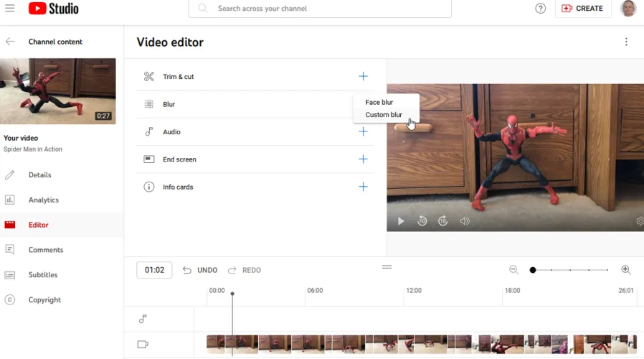The width and height of the screenshot is (644, 359).
Task: Add Trim & cut with plus icon
Action: [363, 76]
